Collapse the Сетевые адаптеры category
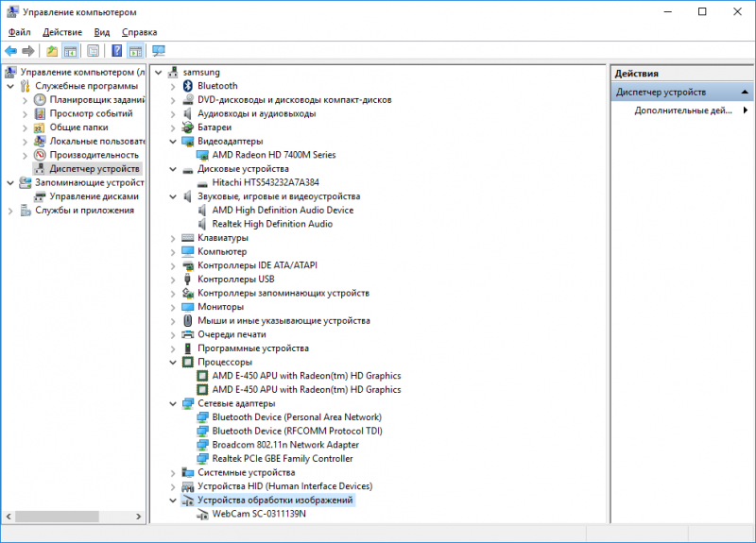 (173, 403)
